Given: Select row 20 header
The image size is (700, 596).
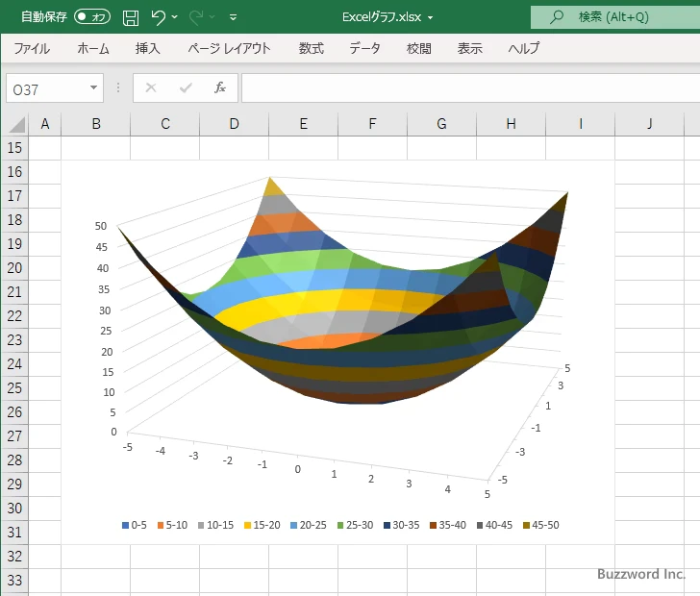Looking at the screenshot, I should 14,268.
